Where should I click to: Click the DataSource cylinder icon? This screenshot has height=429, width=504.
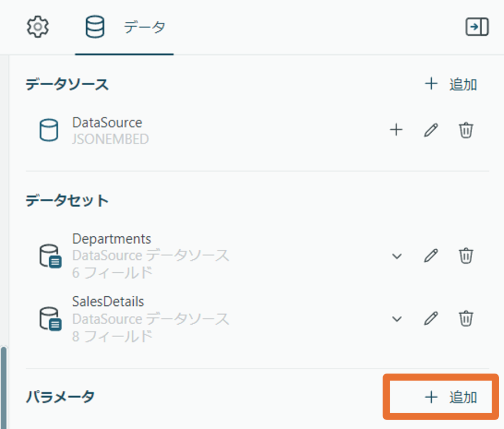pos(49,130)
